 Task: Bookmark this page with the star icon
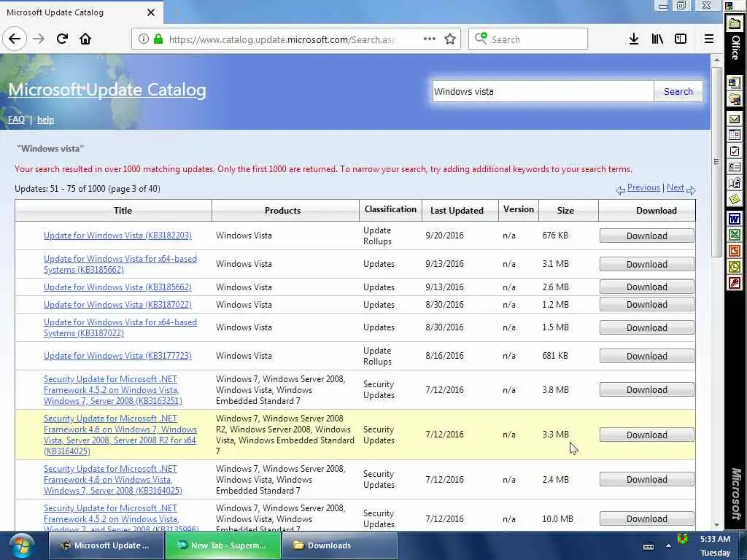coord(449,39)
